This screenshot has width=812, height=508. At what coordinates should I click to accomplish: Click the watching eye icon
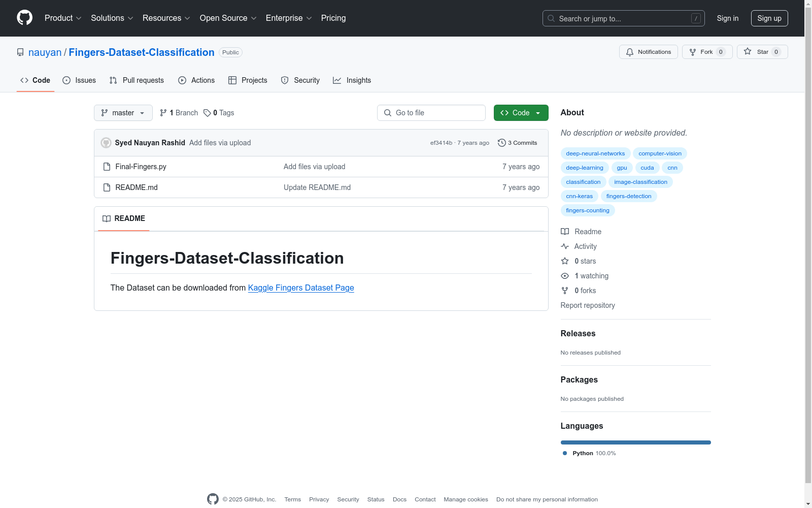(565, 276)
